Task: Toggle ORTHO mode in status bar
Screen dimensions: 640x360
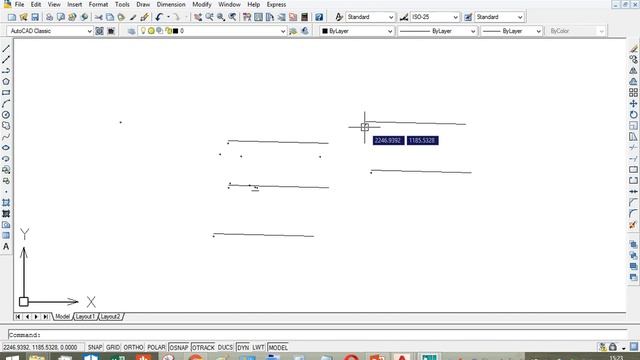Action: click(x=133, y=347)
